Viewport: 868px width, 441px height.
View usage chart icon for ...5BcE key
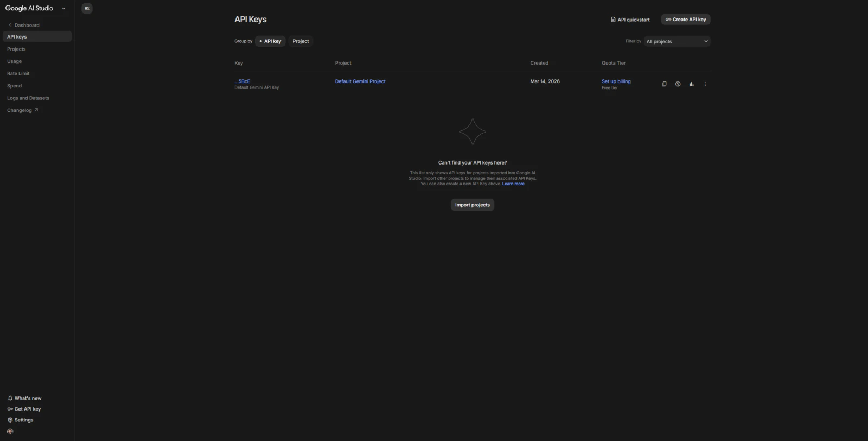click(691, 84)
